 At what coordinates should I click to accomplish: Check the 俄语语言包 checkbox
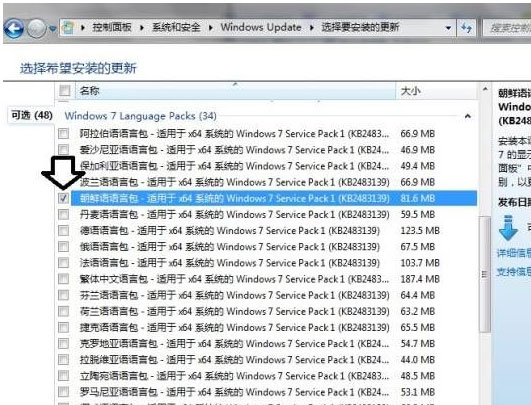[x=63, y=247]
